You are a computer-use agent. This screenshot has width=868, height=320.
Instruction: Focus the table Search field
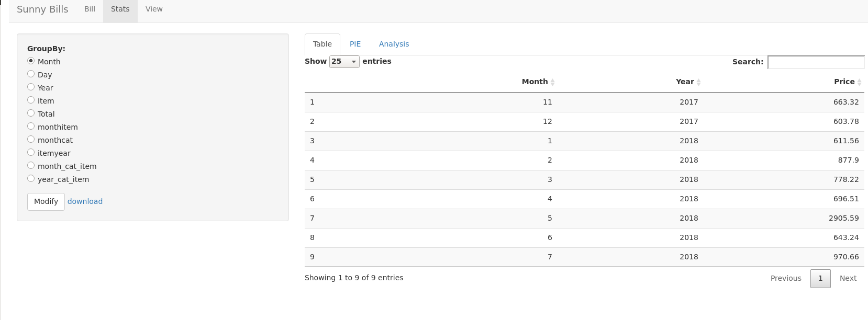[816, 62]
